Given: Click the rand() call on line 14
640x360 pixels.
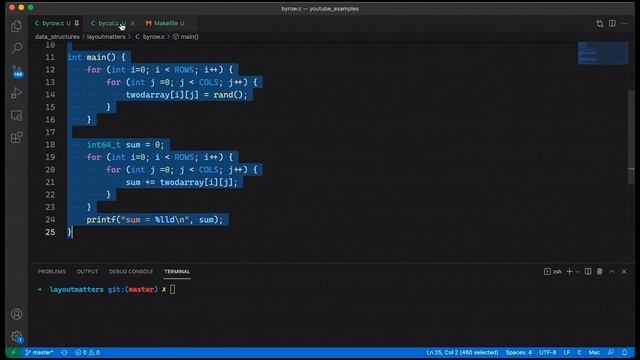Looking at the screenshot, I should pyautogui.click(x=230, y=95).
